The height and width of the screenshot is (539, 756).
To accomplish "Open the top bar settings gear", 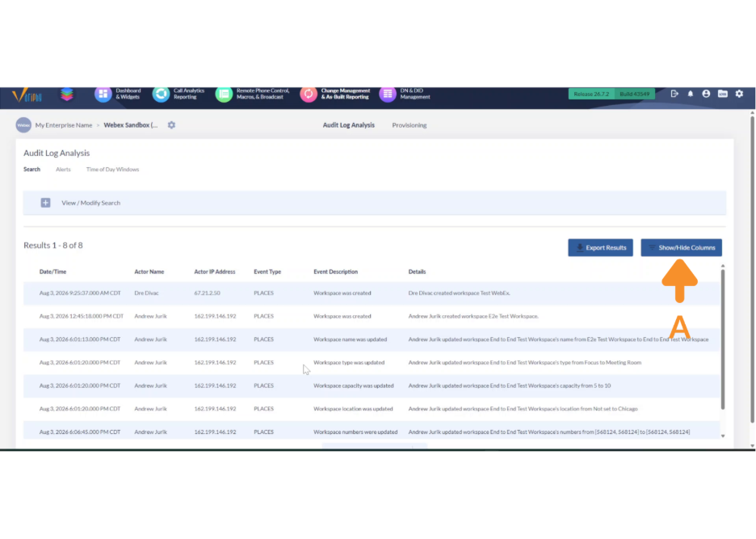I will point(739,94).
